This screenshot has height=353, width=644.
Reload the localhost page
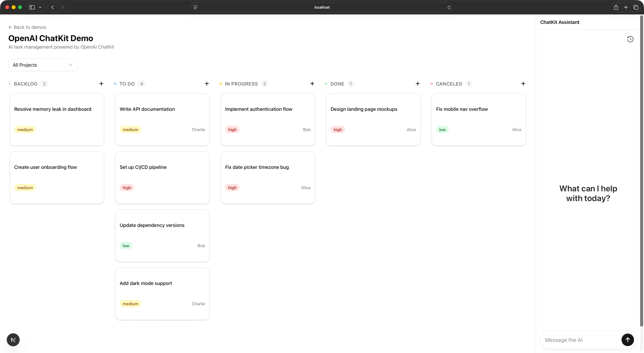449,7
